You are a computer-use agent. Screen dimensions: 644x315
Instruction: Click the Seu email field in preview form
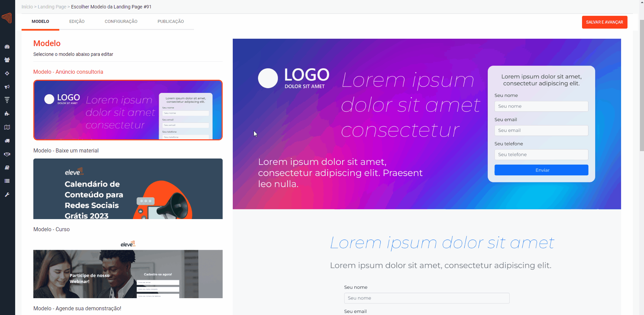[541, 131]
